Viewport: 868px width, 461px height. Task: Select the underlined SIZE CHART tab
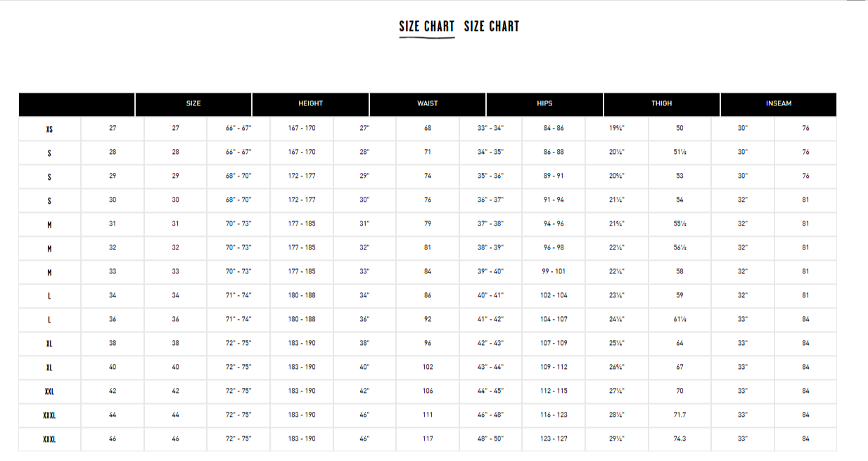tap(426, 27)
